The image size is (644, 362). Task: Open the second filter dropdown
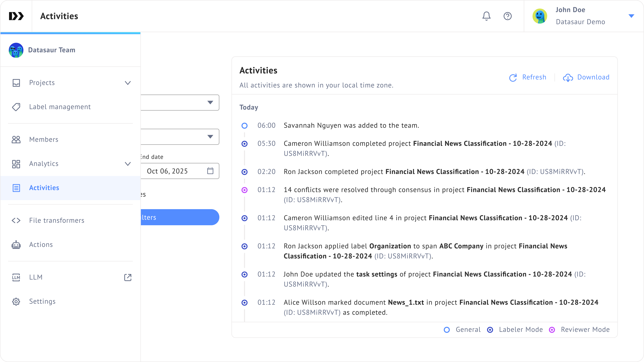180,137
